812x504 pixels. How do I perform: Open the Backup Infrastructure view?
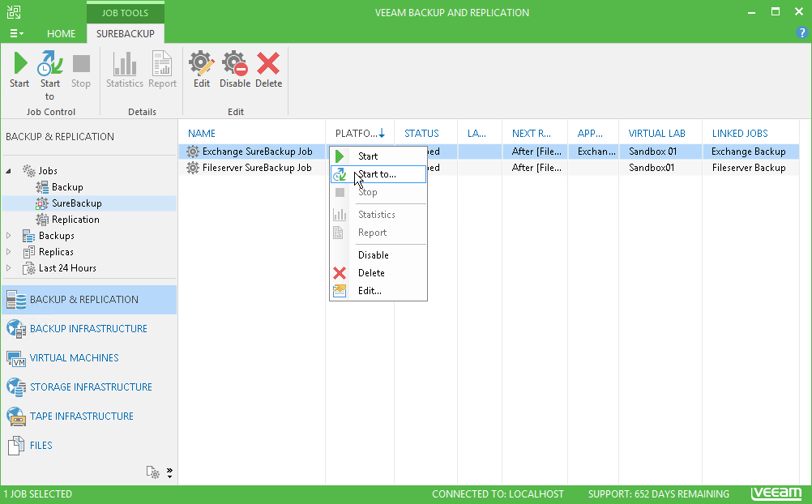coord(89,328)
